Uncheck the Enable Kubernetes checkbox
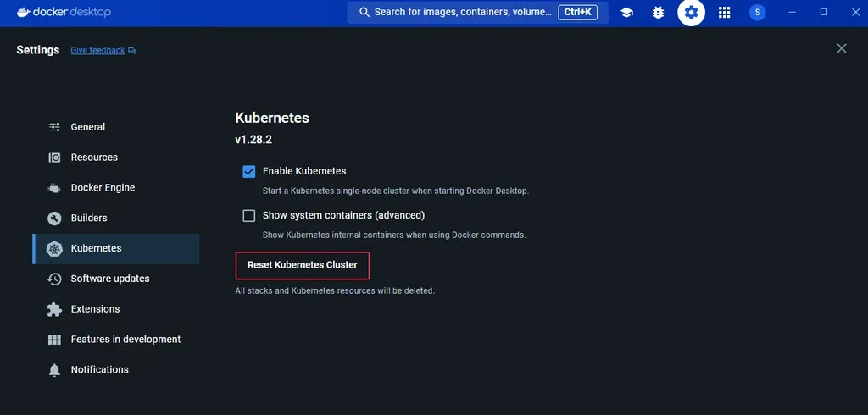868x415 pixels. click(x=249, y=172)
